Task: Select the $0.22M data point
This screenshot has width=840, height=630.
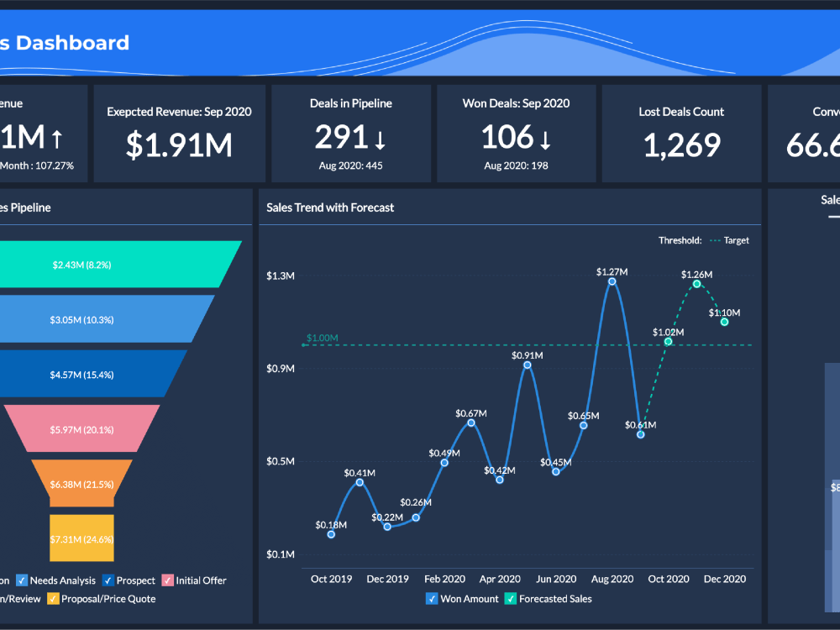Action: (x=387, y=527)
